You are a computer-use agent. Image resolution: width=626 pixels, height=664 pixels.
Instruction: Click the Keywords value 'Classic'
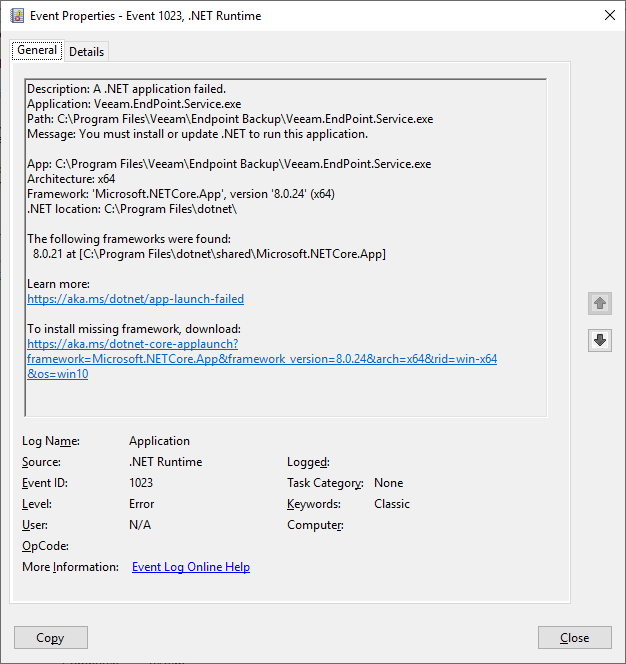[392, 504]
